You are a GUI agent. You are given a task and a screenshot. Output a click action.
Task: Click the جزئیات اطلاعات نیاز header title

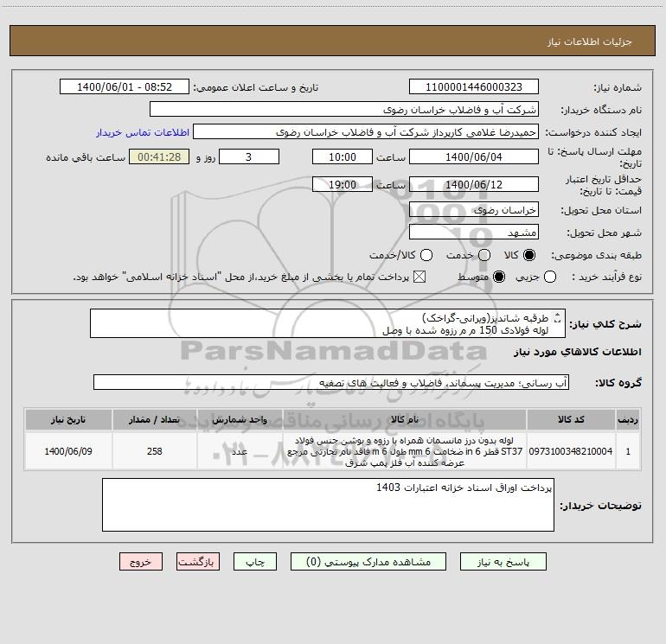coord(590,41)
